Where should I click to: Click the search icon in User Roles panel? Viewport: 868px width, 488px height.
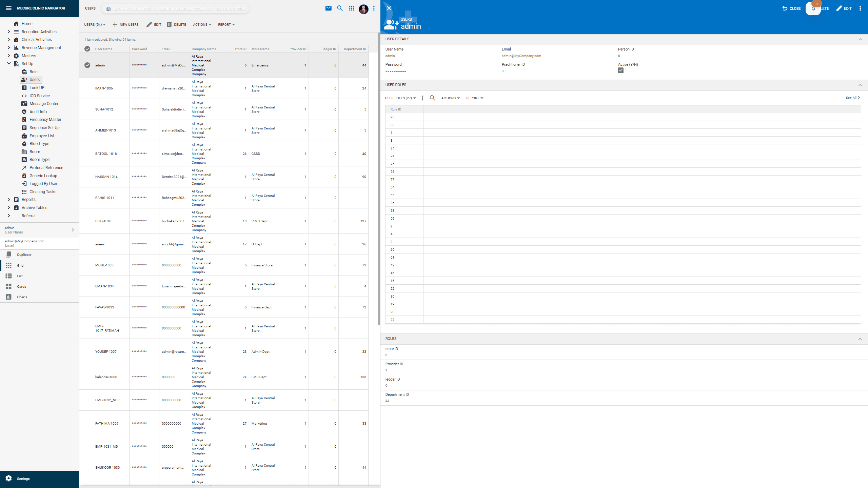coord(432,98)
